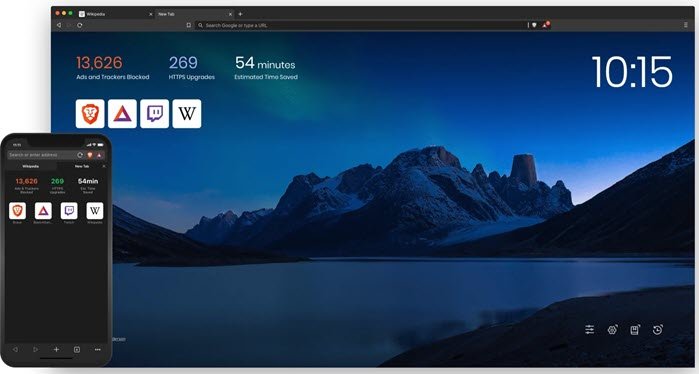Click the 269 HTTPS Upgrades stat on desktop
The image size is (699, 374).
click(x=192, y=68)
